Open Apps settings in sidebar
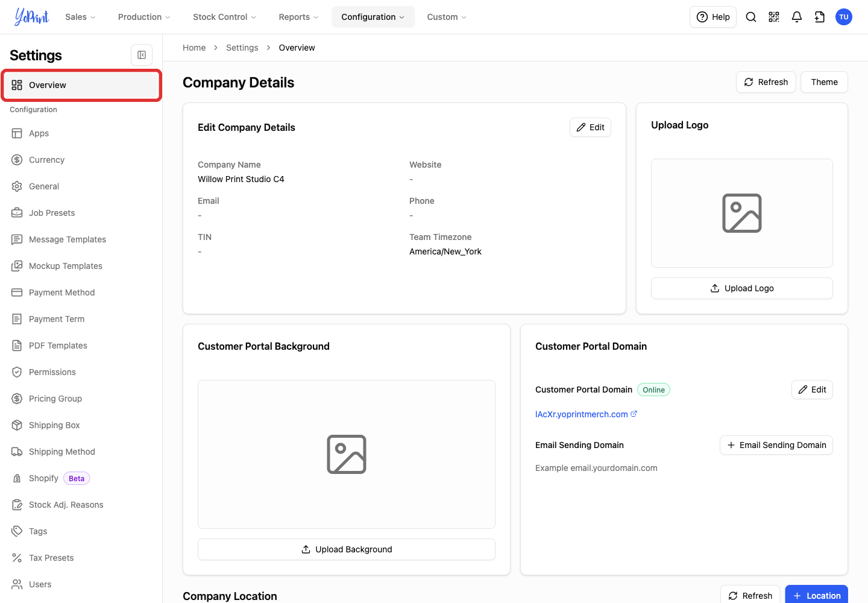 (x=81, y=133)
